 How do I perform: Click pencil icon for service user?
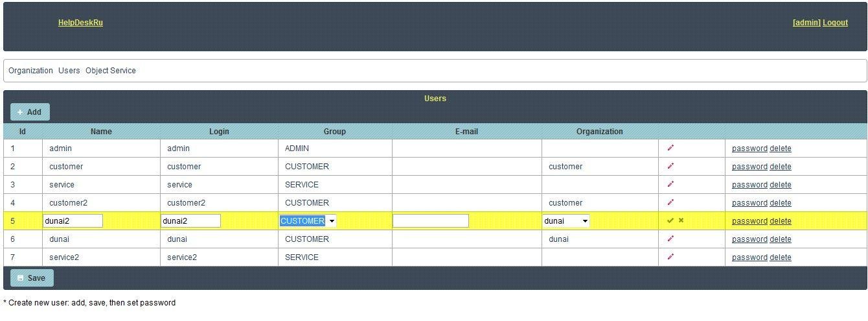click(x=670, y=185)
